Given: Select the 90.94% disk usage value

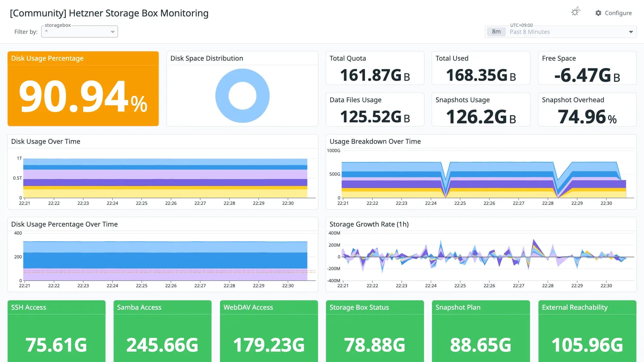Looking at the screenshot, I should click(83, 97).
